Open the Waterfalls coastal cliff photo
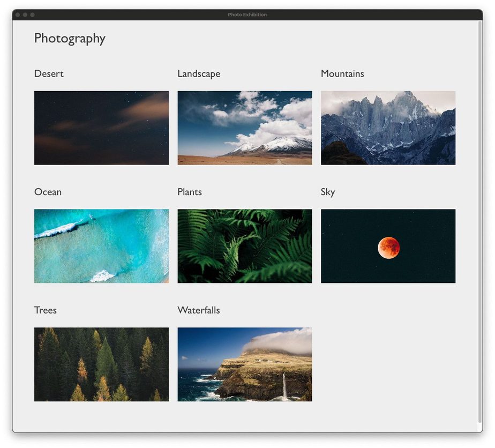495x448 pixels. coord(245,364)
